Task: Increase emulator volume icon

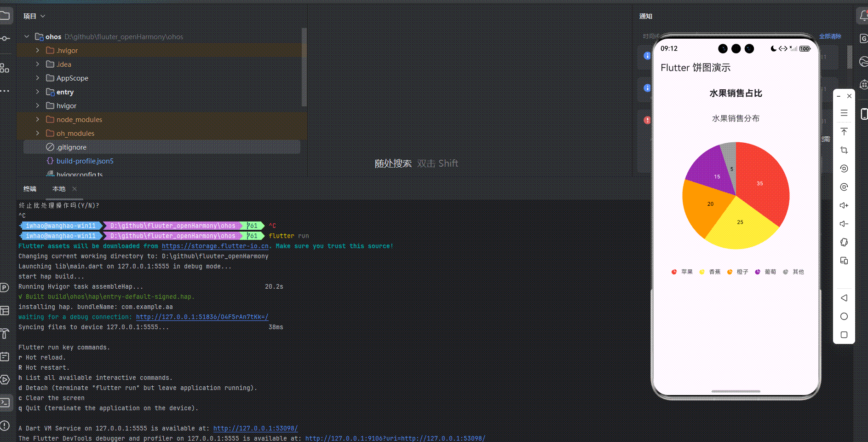Action: pos(844,205)
